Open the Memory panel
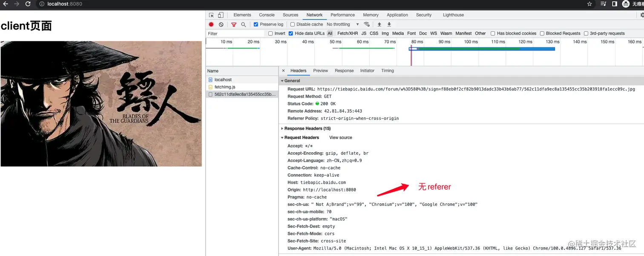 pyautogui.click(x=371, y=15)
